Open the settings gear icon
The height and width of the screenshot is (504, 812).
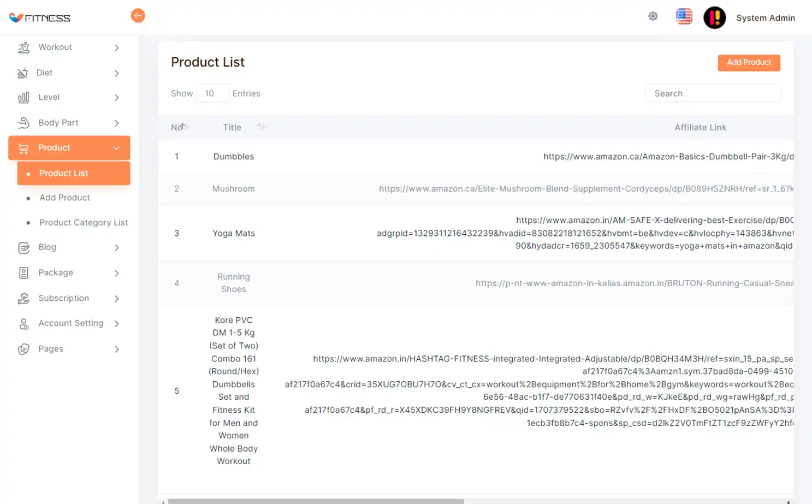pos(653,16)
